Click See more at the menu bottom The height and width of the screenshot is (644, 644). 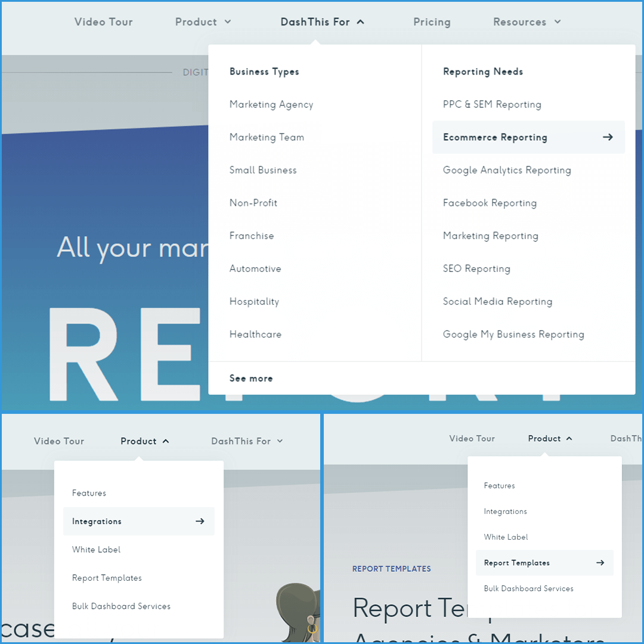[x=251, y=378]
